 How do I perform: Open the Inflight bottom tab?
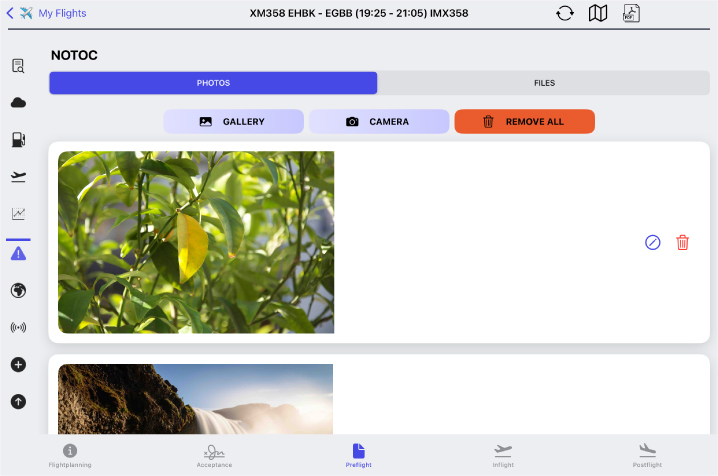click(x=503, y=456)
